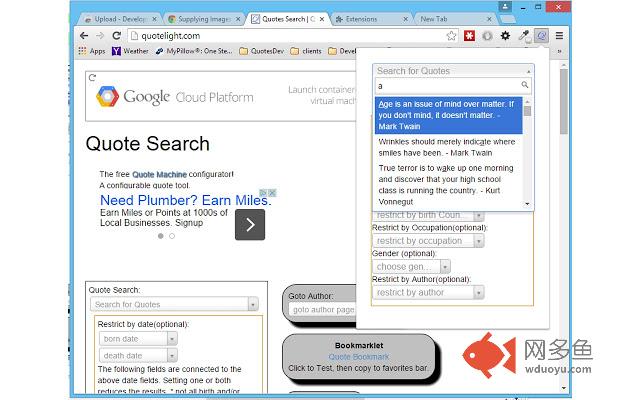Show more bookmarks with the overflow chevron
This screenshot has width=640, height=400.
tap(559, 51)
